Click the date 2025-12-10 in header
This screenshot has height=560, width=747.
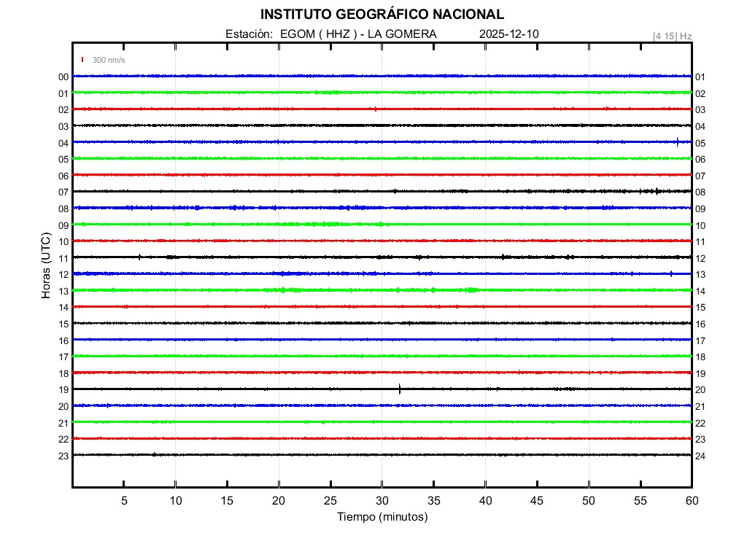(509, 34)
